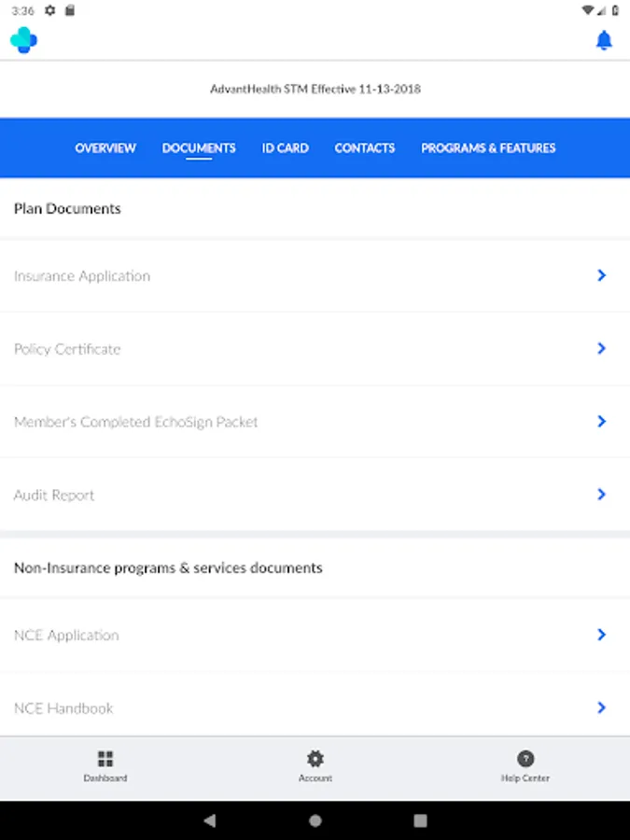Image resolution: width=630 pixels, height=840 pixels.
Task: Go to Programs & Features tab
Action: (x=488, y=147)
